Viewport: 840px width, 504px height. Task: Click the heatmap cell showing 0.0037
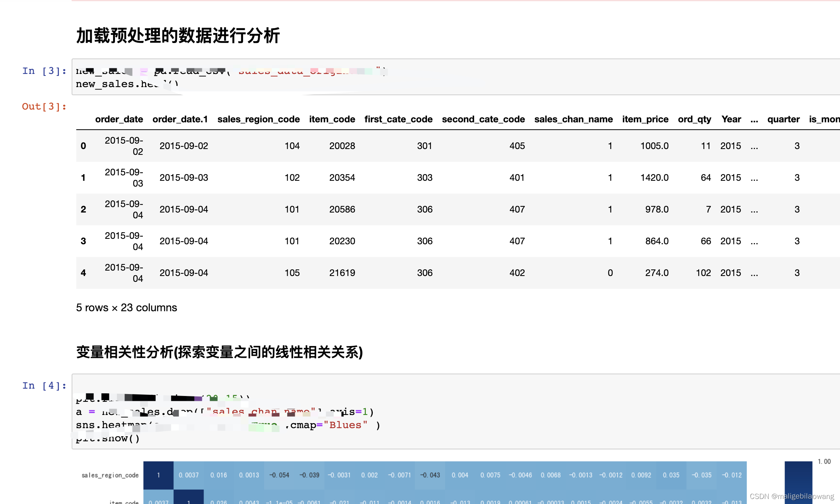click(189, 475)
